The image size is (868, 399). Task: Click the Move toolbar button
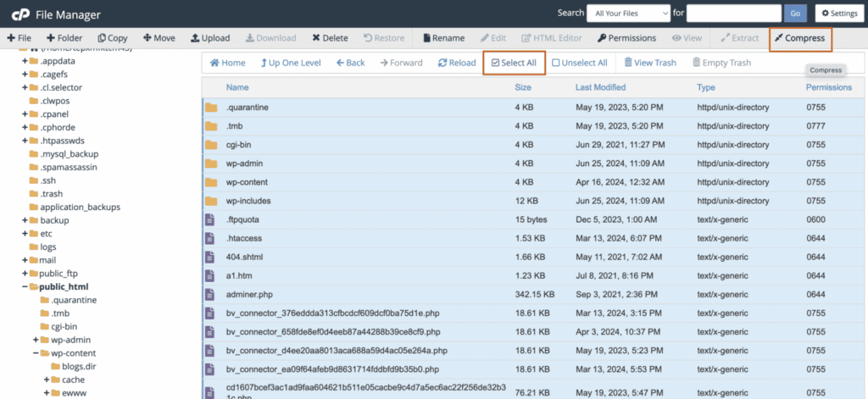click(159, 38)
